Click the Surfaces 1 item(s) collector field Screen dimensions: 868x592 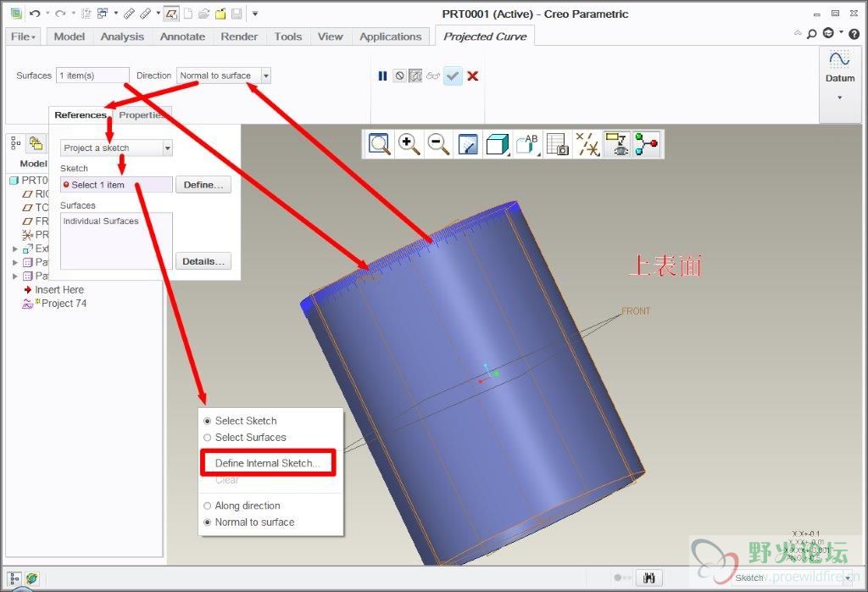coord(92,75)
